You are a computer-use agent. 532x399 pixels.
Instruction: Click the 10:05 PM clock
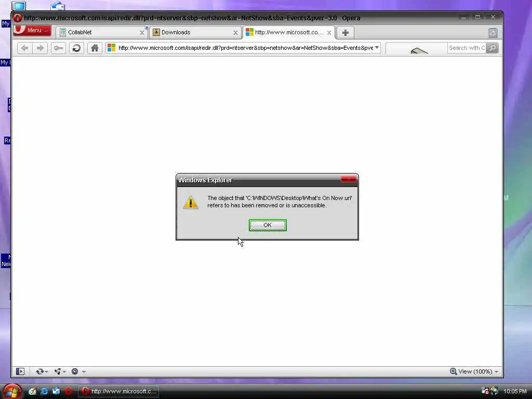click(515, 391)
